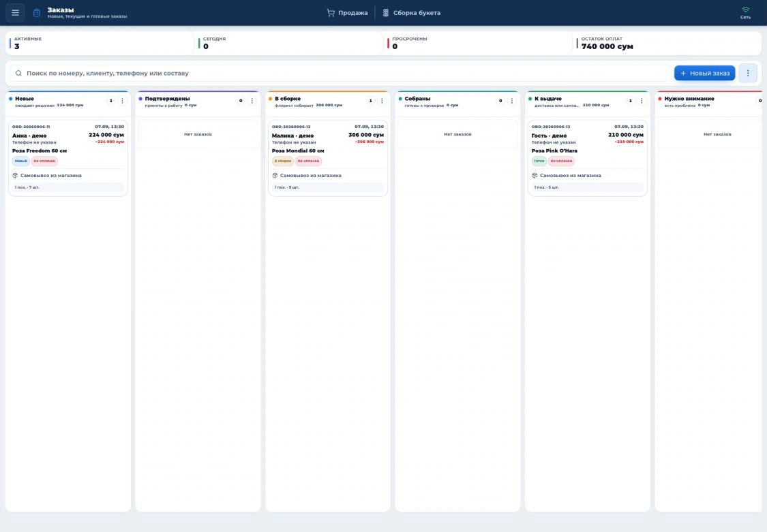Click the Не оплачен badge on Анна order
The width and height of the screenshot is (767, 532).
pos(44,161)
